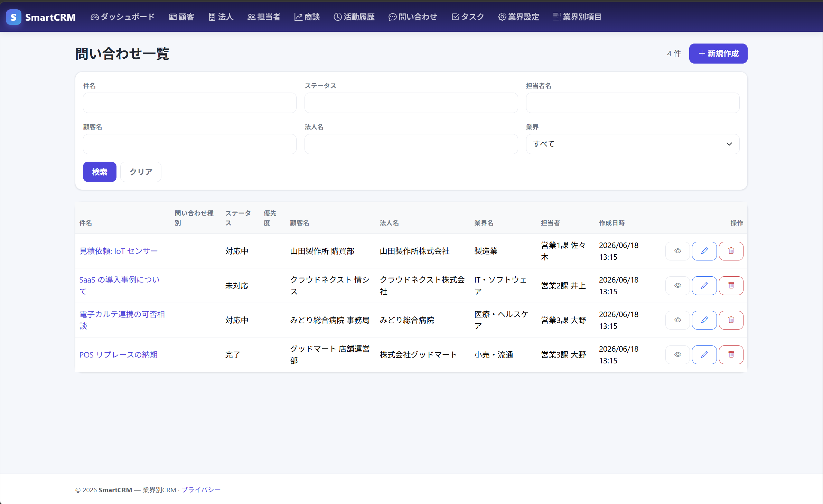Click trash icon for SaaS inquiry row

click(x=731, y=286)
